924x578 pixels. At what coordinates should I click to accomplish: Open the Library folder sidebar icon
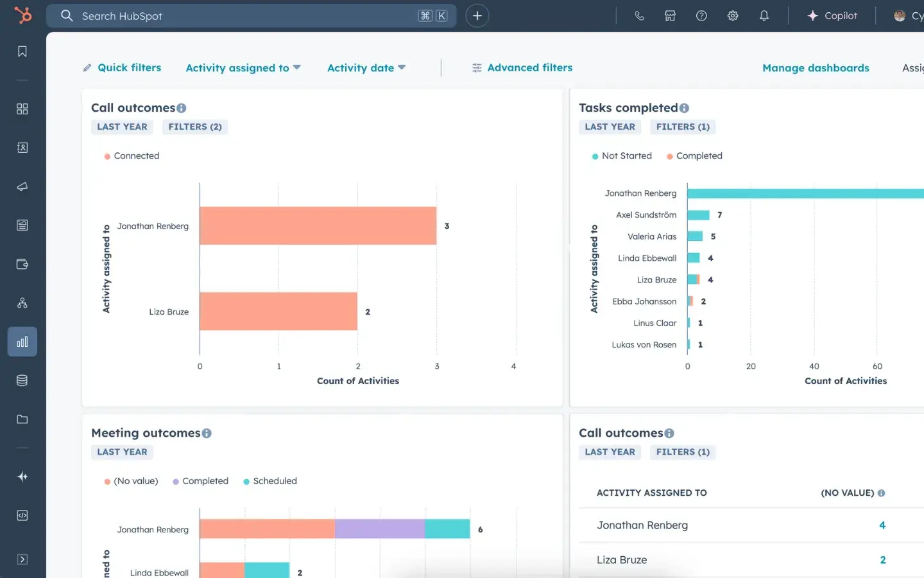tap(22, 419)
